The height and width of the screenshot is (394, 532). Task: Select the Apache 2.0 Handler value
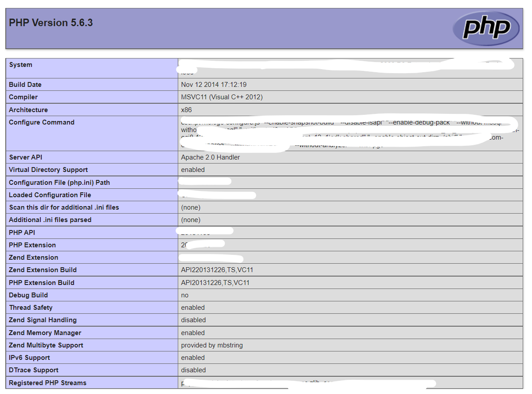click(x=211, y=157)
